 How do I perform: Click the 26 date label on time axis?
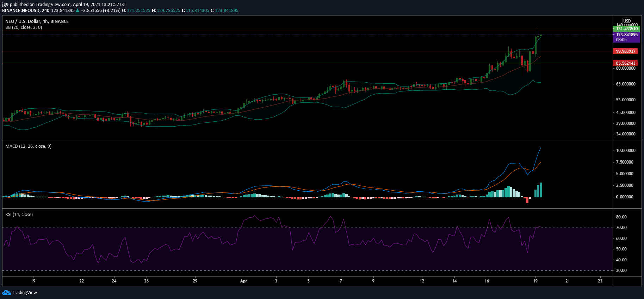[147, 281]
